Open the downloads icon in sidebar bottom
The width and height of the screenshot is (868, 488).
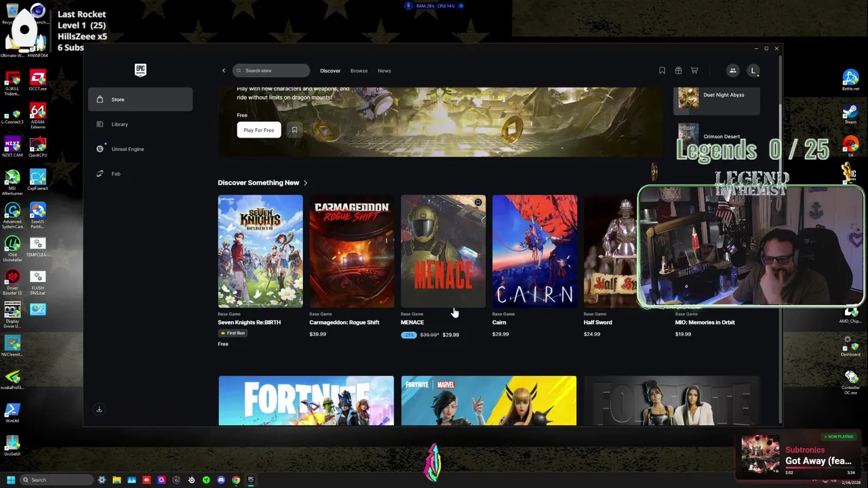(99, 409)
